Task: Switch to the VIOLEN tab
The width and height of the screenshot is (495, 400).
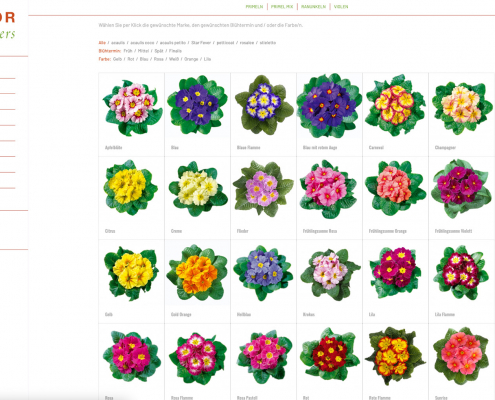Action: [x=341, y=7]
